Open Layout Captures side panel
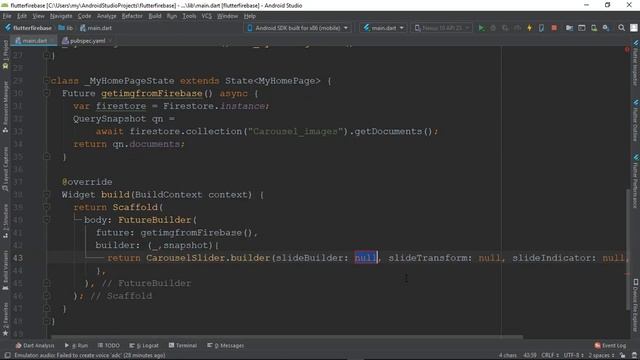The image size is (640, 360). click(x=5, y=169)
